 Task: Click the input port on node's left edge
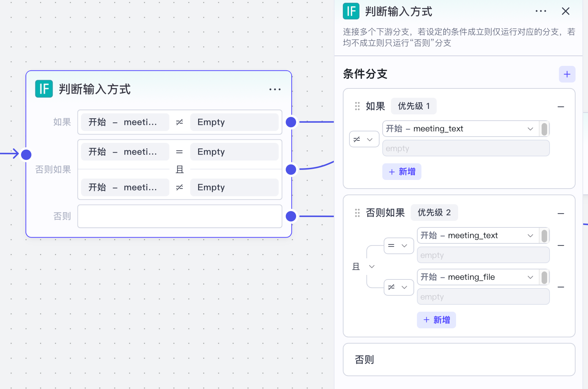coord(26,155)
